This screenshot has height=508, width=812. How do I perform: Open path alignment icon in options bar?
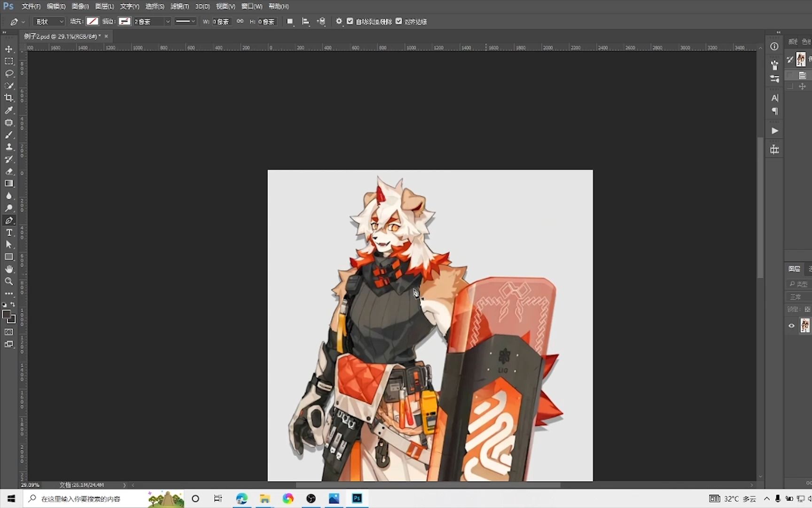(305, 22)
